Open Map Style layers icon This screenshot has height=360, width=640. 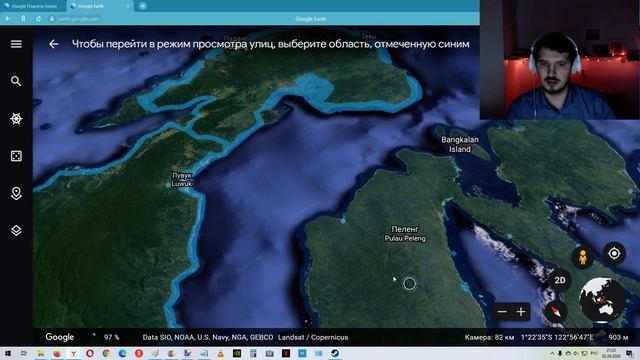point(16,231)
